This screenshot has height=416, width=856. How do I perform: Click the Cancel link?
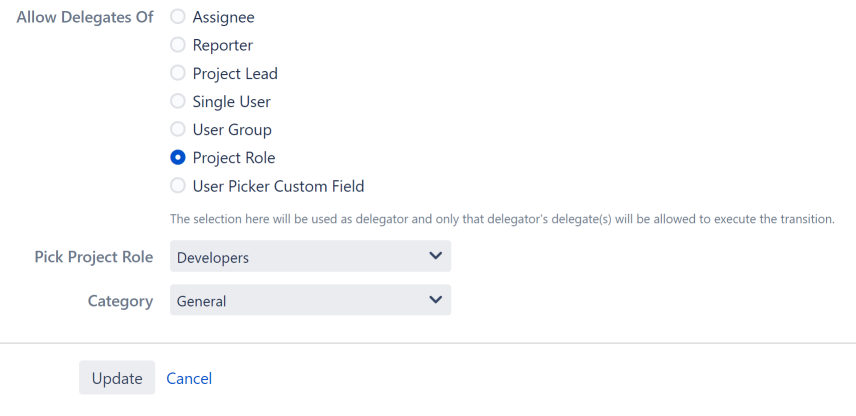tap(189, 378)
